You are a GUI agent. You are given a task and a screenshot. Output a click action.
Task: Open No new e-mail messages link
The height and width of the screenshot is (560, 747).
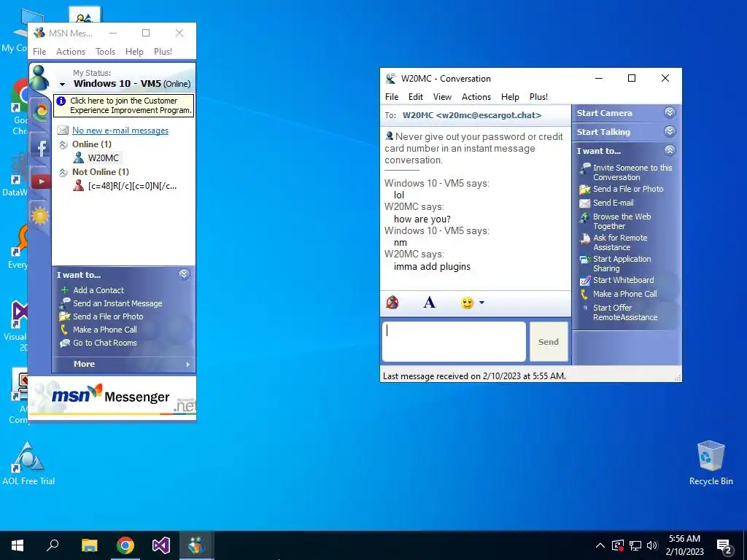(120, 131)
